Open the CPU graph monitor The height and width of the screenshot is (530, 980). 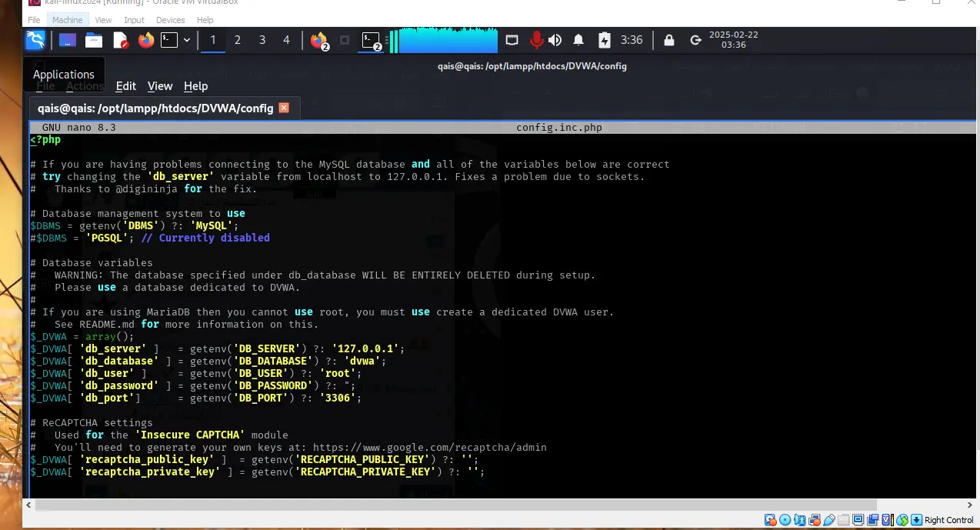click(x=444, y=40)
